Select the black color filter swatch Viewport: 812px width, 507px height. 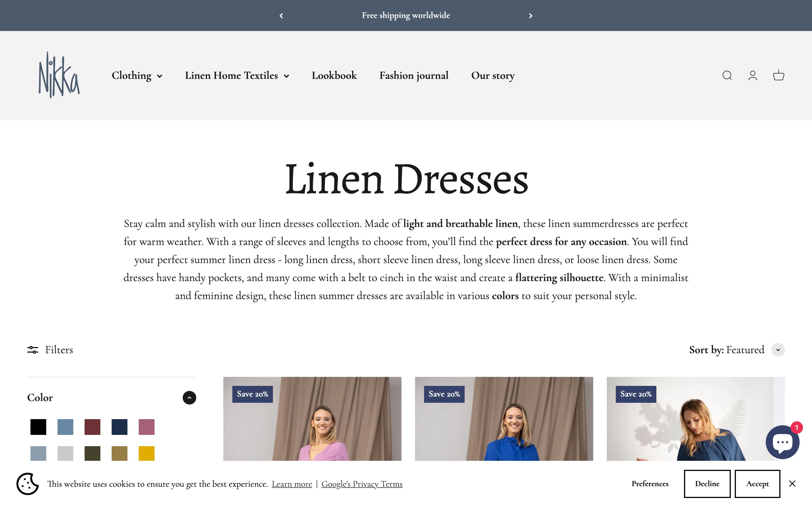click(38, 427)
